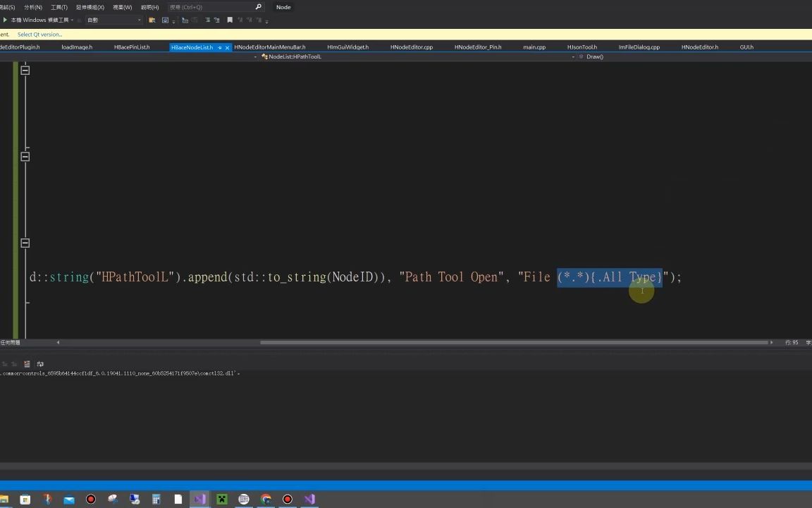
Task: Open the Mail app from the taskbar
Action: [x=69, y=500]
